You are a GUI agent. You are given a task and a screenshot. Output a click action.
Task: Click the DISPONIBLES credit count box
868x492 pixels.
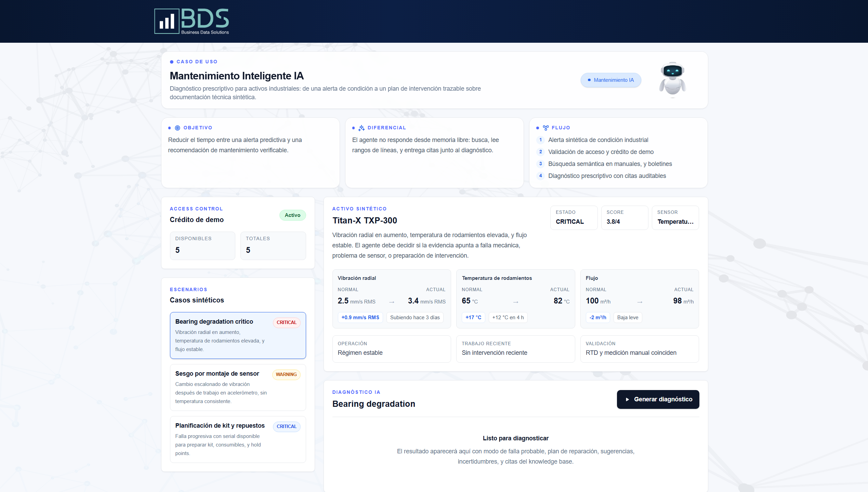point(202,246)
